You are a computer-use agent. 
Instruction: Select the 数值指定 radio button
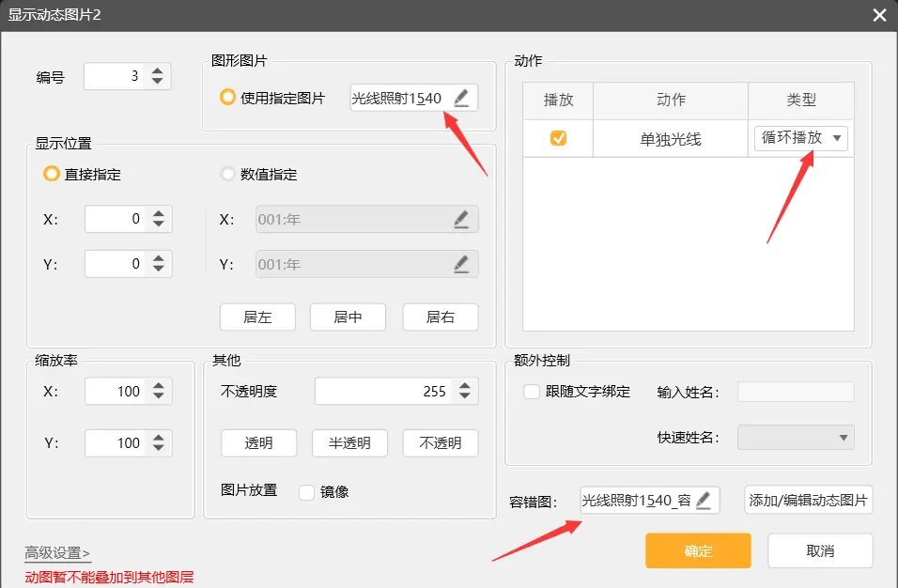point(225,175)
